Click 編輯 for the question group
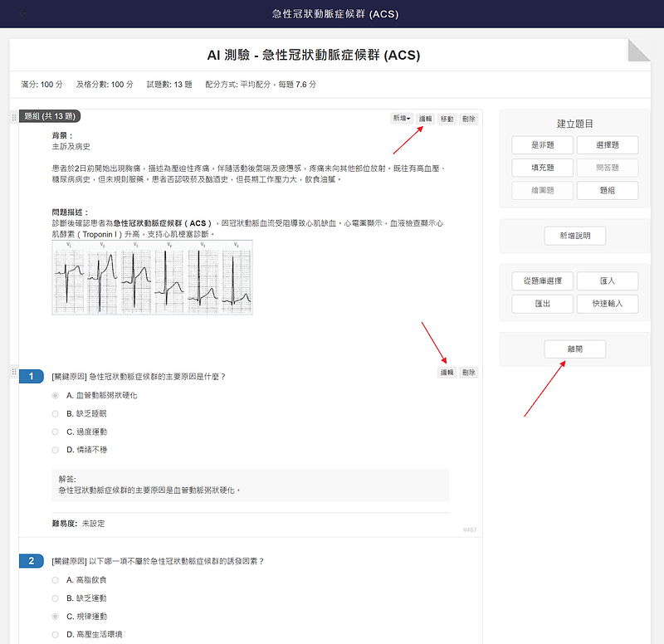 (x=425, y=119)
